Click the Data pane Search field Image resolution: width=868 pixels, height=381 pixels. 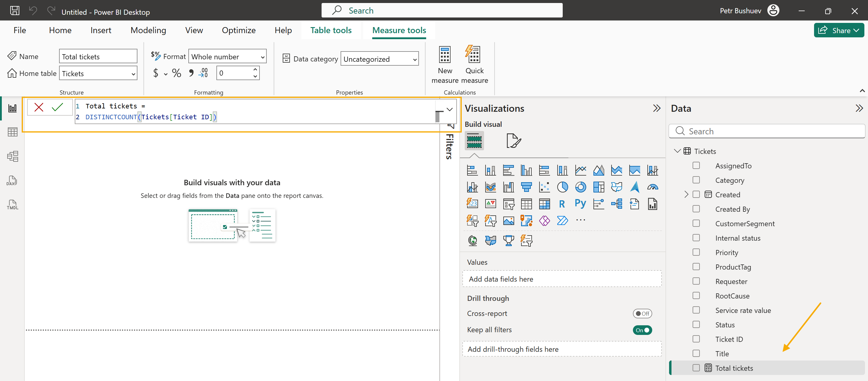pyautogui.click(x=766, y=131)
